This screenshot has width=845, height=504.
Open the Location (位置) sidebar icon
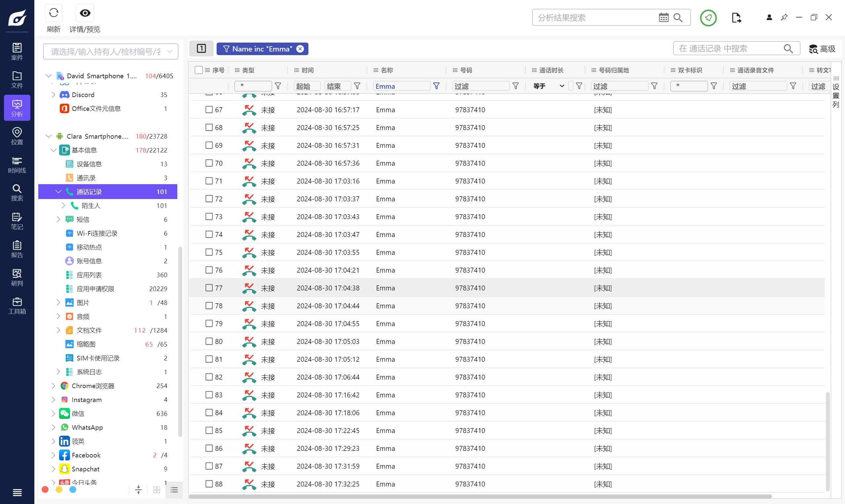pos(17,136)
